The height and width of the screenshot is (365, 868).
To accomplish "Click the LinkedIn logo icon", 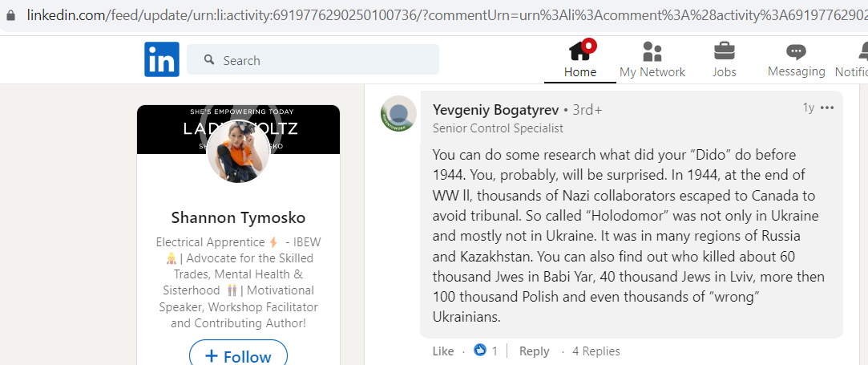I will pos(162,59).
